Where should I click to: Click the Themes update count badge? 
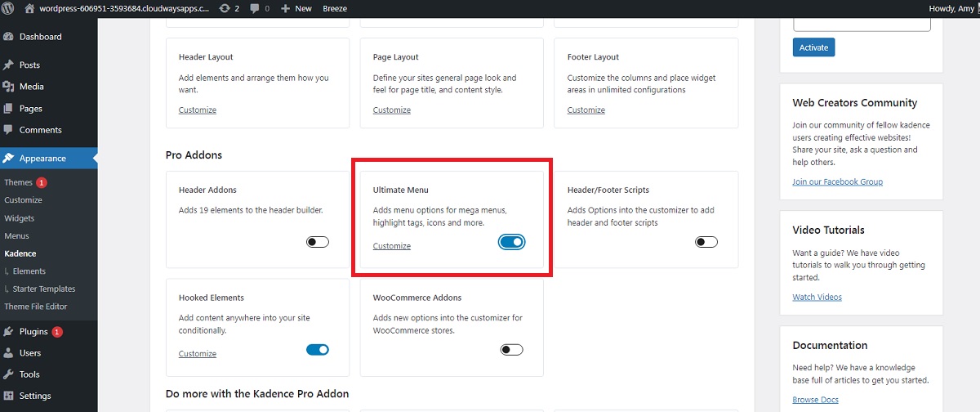pos(42,182)
